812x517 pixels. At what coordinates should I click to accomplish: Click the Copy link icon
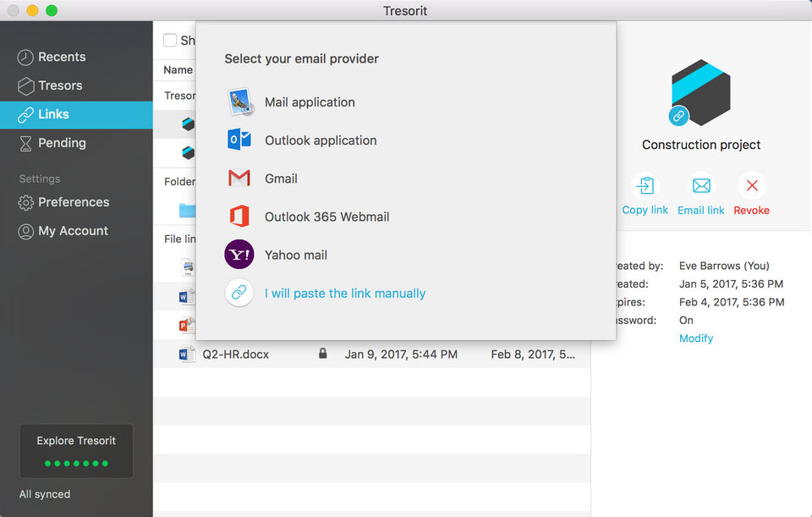645,185
